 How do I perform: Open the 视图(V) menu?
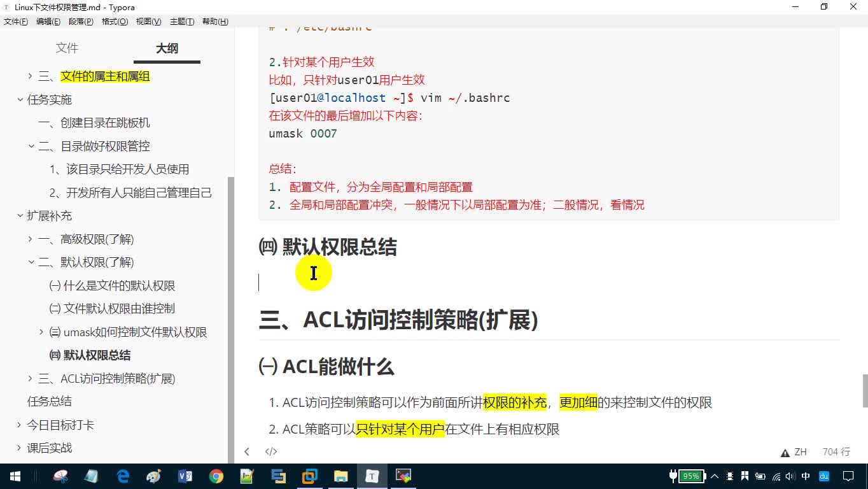pos(148,22)
